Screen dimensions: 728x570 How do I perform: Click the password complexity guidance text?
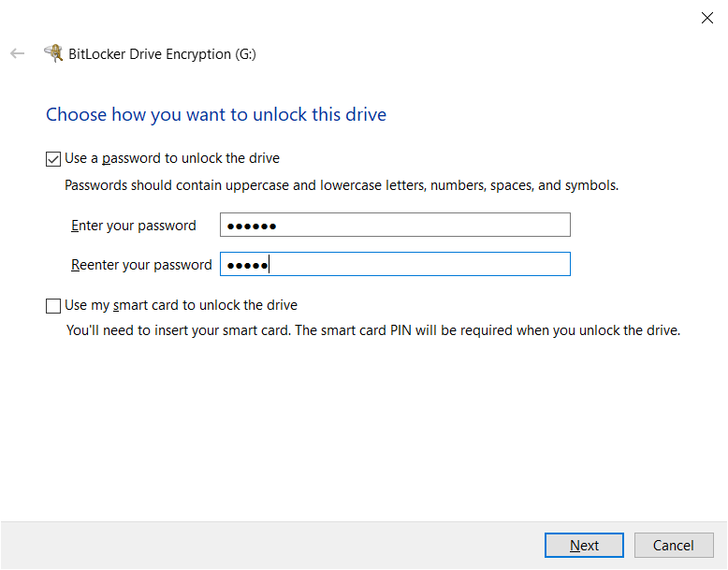pos(342,185)
